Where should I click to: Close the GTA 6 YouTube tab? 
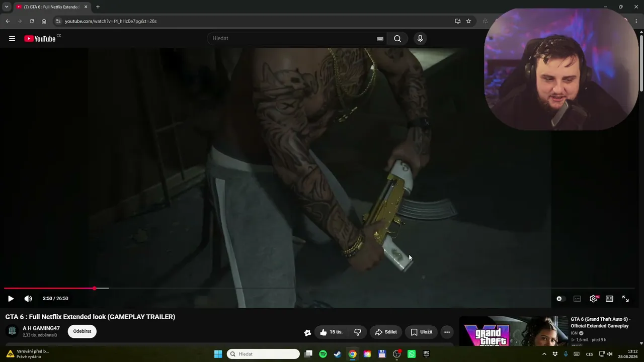coord(86,7)
